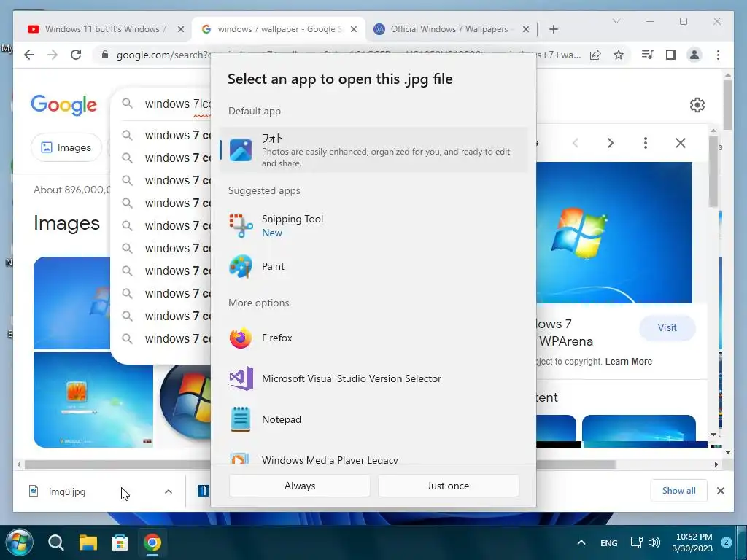Select the Photos default app entry
Viewport: 747px width, 560px height.
pos(374,150)
